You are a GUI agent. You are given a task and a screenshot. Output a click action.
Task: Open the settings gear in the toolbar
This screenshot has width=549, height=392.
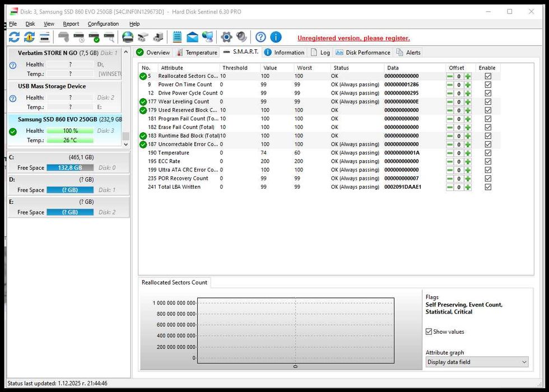[226, 37]
